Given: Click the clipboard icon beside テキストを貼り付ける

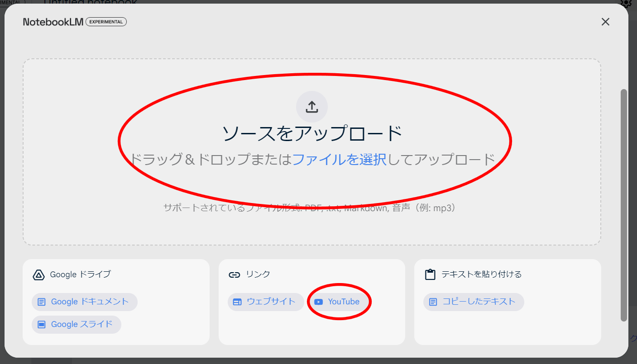Looking at the screenshot, I should point(430,274).
